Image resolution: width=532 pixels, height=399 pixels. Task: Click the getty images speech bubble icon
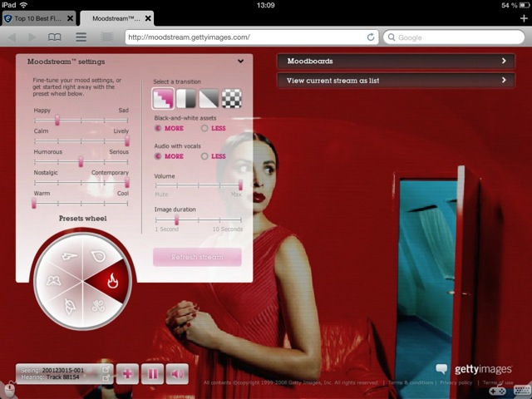click(441, 369)
